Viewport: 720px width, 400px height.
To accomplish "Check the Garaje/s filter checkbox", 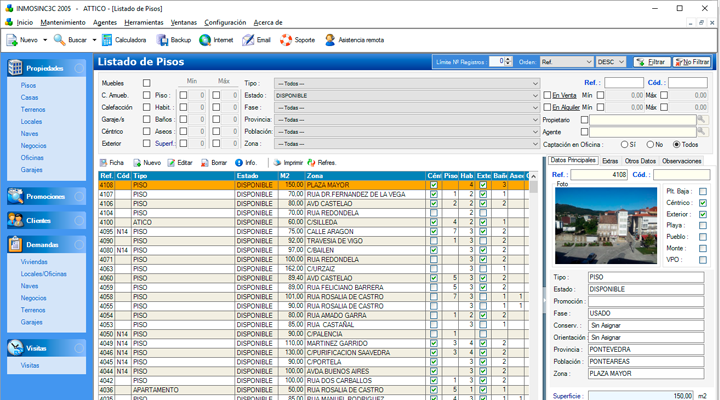I will (x=146, y=119).
